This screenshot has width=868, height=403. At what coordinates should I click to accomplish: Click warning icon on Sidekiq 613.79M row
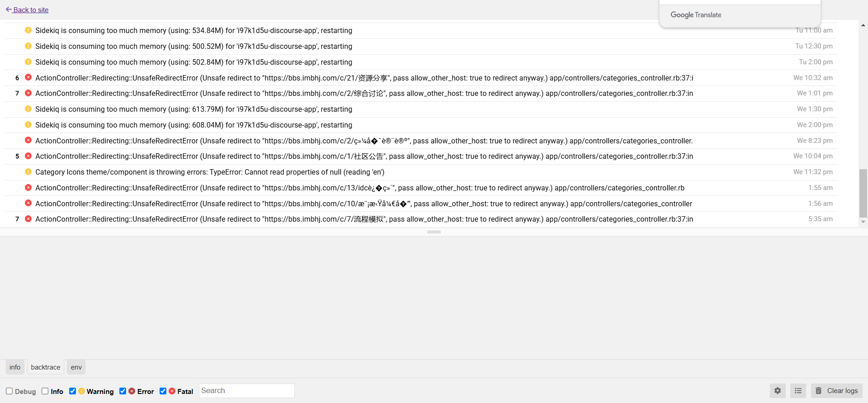pos(28,109)
